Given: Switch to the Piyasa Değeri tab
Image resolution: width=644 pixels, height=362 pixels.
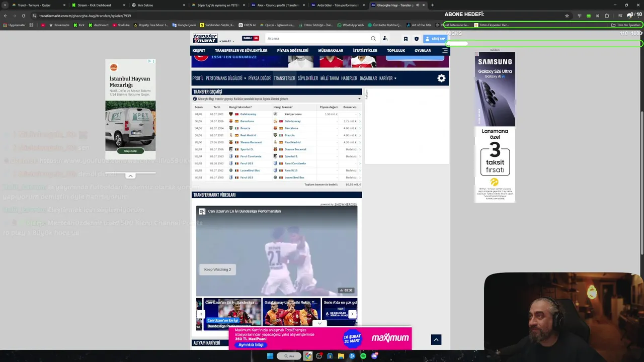Looking at the screenshot, I should [x=260, y=78].
